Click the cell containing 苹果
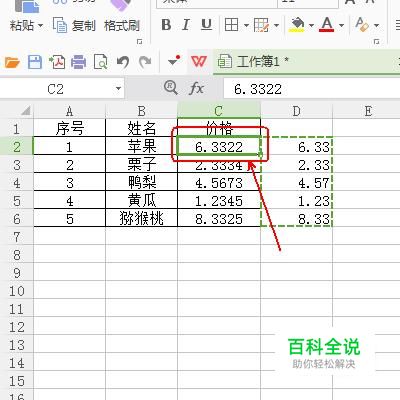 click(141, 146)
